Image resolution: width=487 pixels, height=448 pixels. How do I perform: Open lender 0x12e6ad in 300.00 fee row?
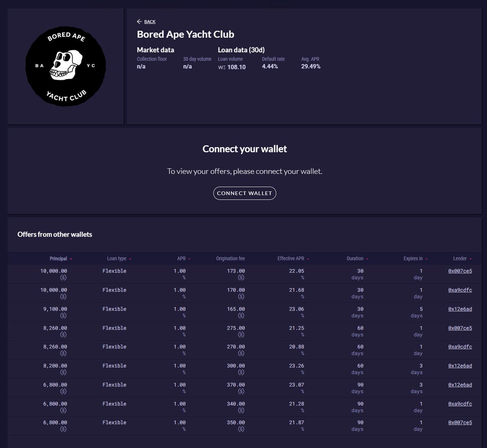460,366
